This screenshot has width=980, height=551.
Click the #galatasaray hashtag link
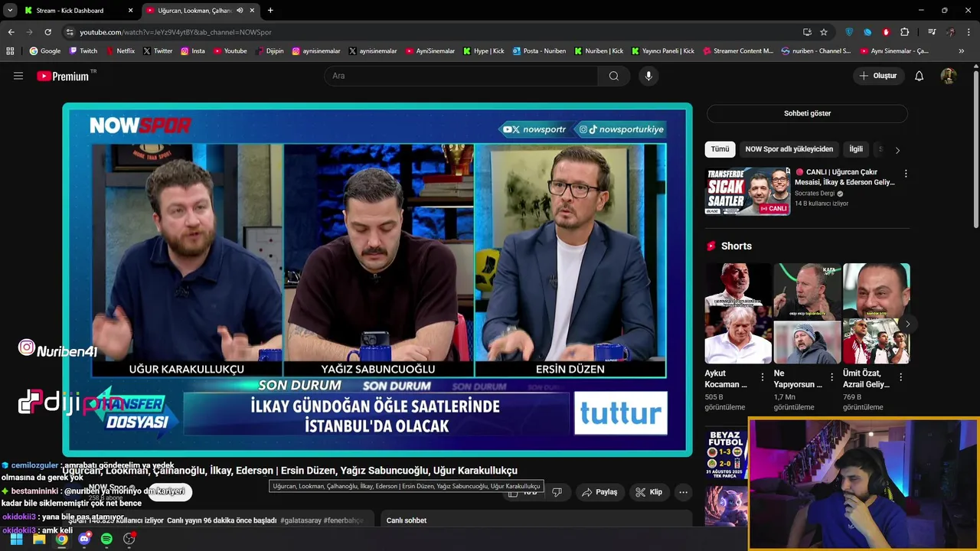coord(300,520)
